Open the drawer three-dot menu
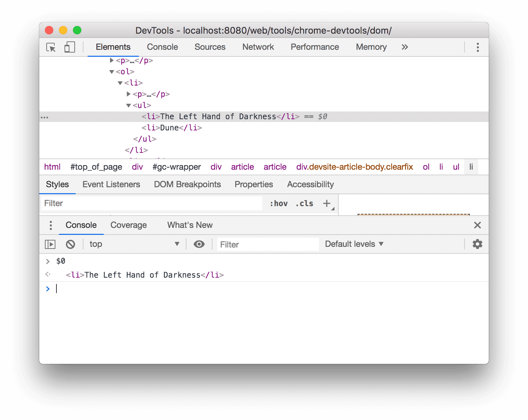The image size is (528, 420). click(x=51, y=225)
